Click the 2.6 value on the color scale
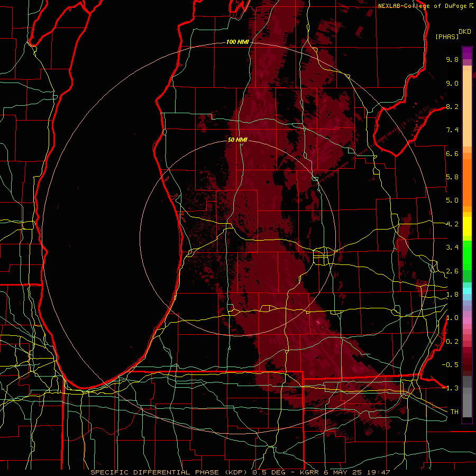Viewport: 476px width, 476px height. (x=452, y=271)
